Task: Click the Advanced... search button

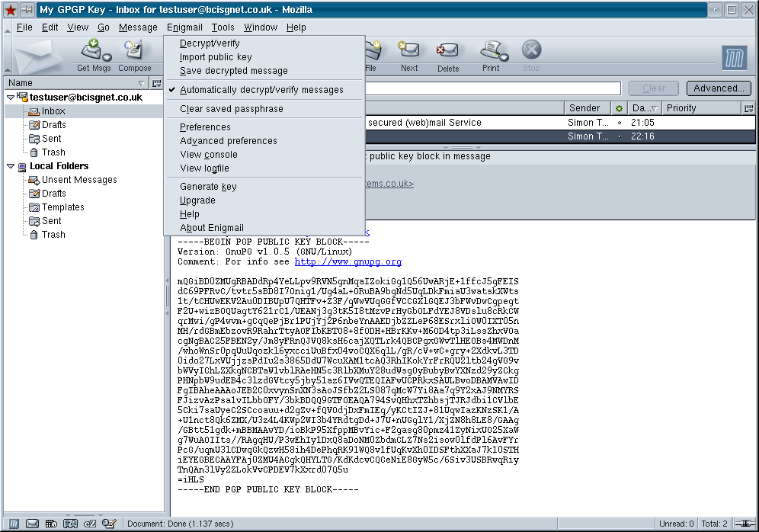Action: coord(719,88)
